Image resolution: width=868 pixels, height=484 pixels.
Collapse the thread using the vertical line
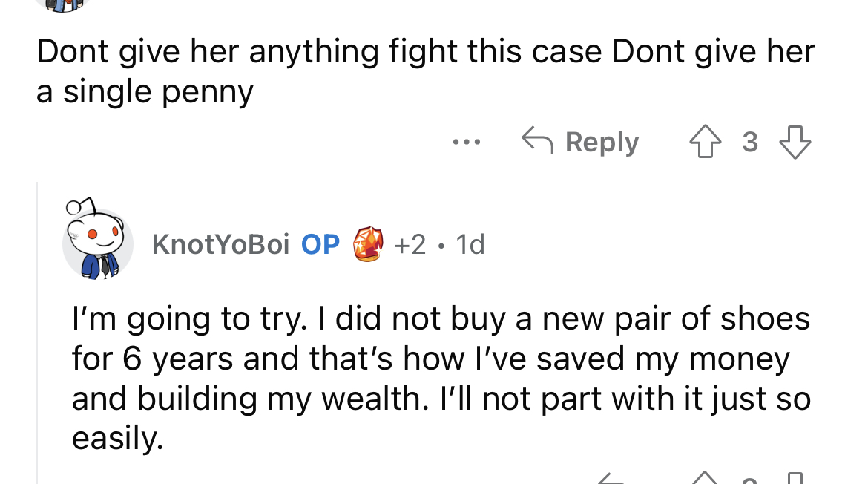point(37,334)
